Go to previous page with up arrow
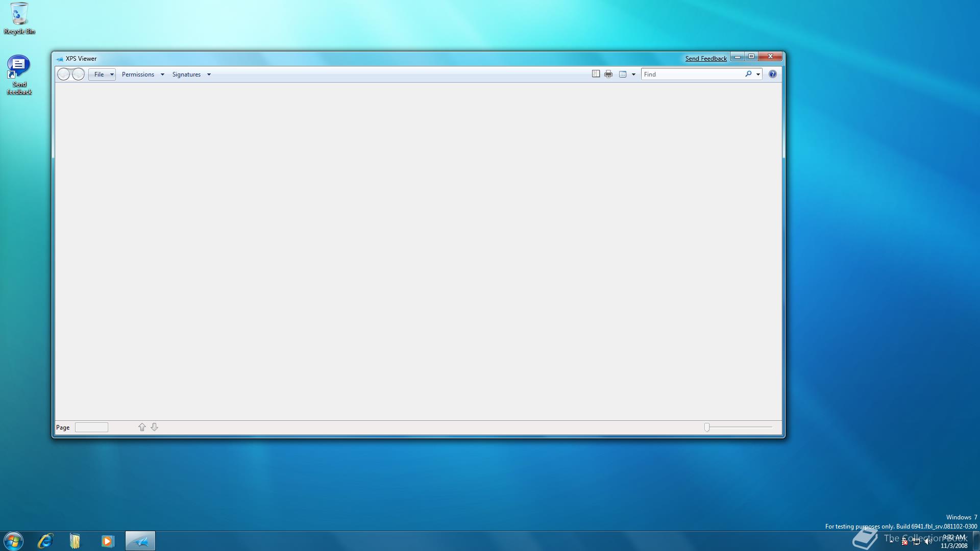Image resolution: width=980 pixels, height=551 pixels. 142,427
